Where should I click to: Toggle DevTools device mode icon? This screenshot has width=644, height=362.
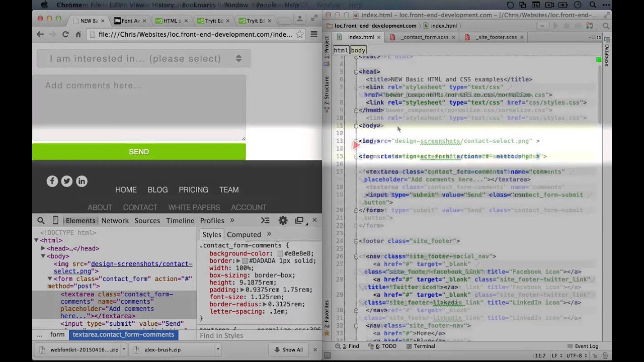tap(55, 221)
